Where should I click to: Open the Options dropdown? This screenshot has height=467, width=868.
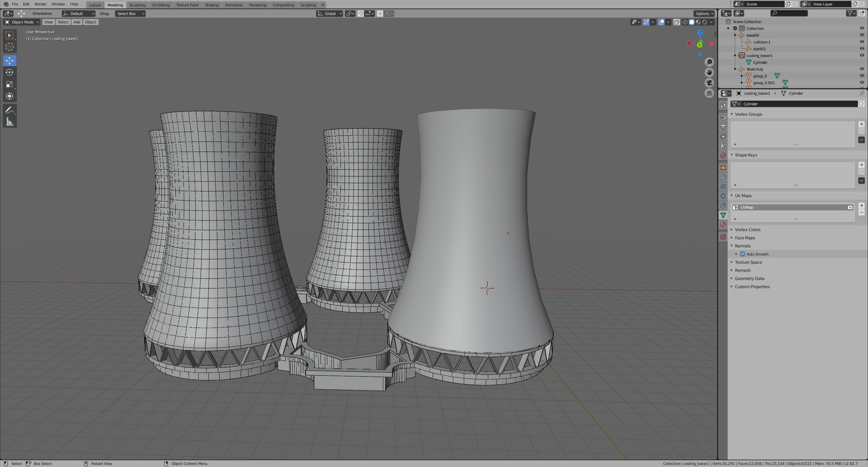point(704,14)
